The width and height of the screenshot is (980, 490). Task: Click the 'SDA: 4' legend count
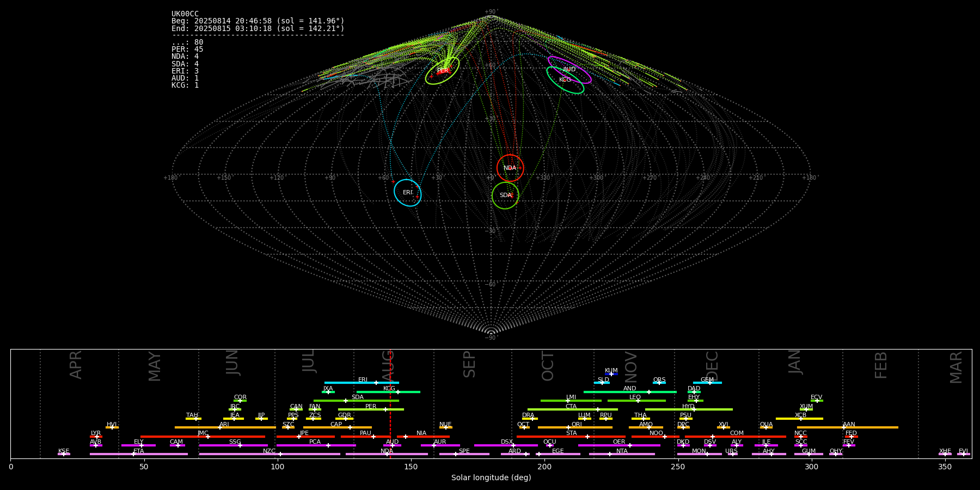pos(185,64)
